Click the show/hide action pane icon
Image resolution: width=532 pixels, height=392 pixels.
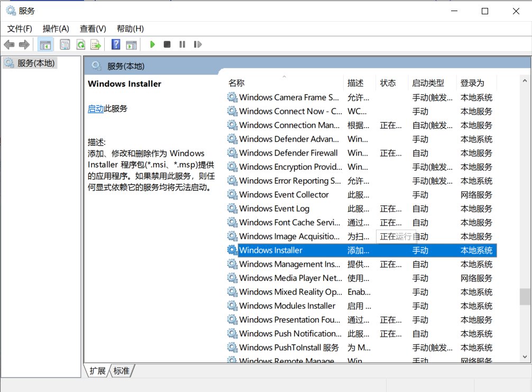pos(131,44)
